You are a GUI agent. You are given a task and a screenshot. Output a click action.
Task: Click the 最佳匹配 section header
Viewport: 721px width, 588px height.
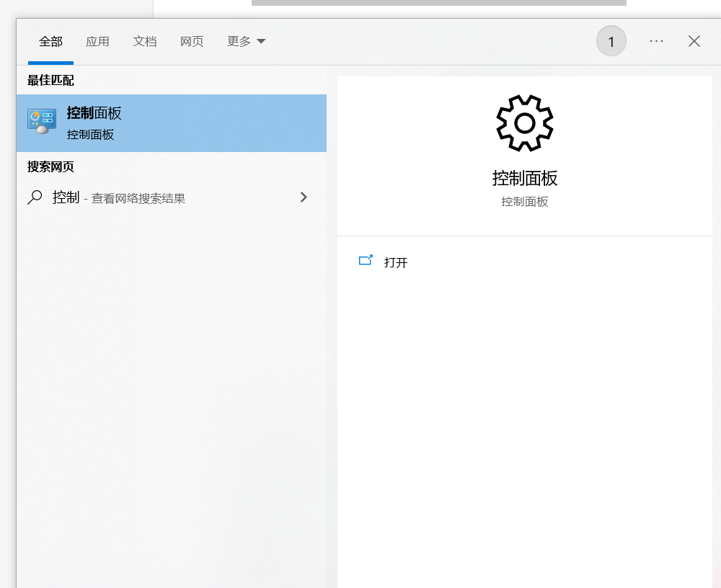point(50,80)
